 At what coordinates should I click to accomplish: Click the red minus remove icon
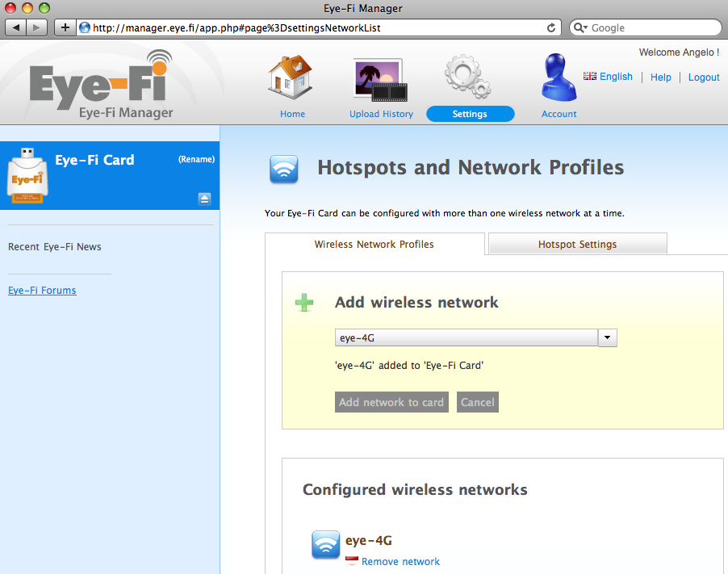(x=351, y=561)
